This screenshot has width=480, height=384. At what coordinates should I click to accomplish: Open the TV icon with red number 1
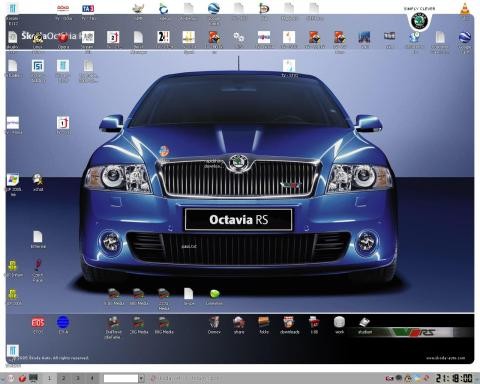point(63,123)
